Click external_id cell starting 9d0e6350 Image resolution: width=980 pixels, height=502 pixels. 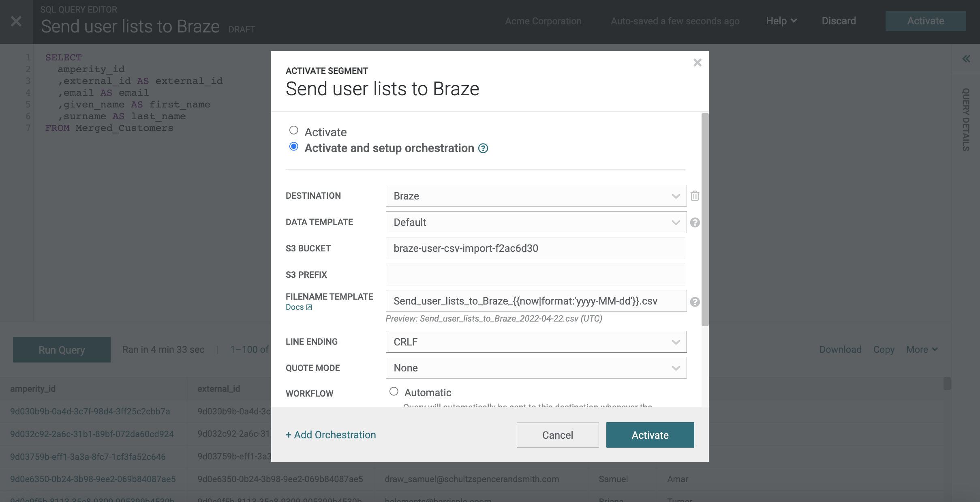(280, 479)
